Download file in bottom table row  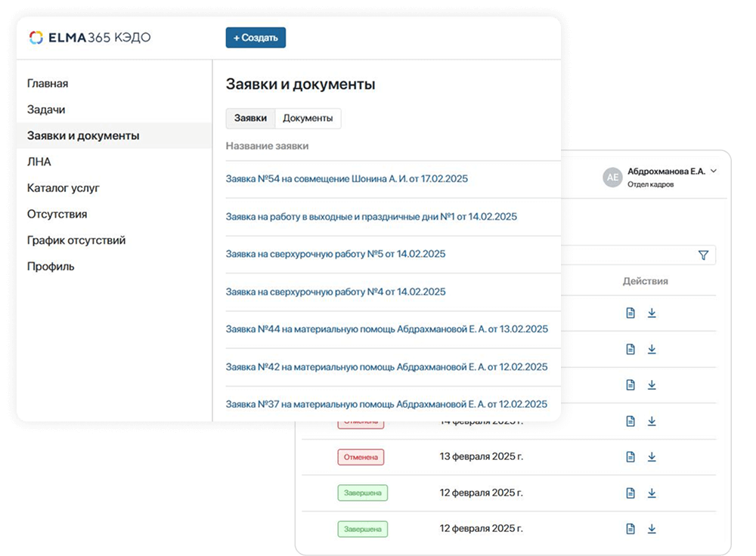point(652,529)
